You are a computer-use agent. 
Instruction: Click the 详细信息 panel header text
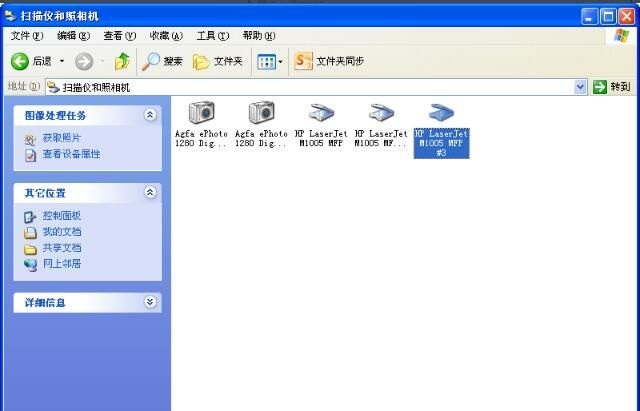point(45,303)
